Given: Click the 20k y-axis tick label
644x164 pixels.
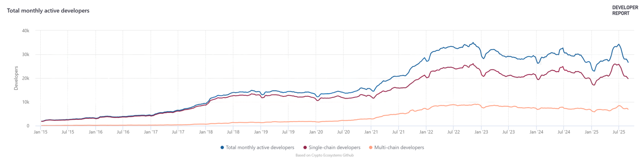Looking at the screenshot, I should [25, 79].
